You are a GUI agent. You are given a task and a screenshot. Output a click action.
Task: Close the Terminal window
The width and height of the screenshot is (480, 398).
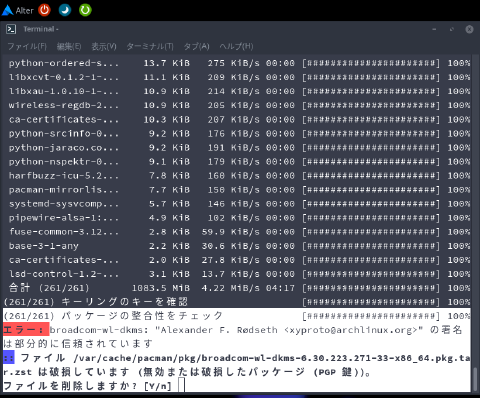(469, 29)
